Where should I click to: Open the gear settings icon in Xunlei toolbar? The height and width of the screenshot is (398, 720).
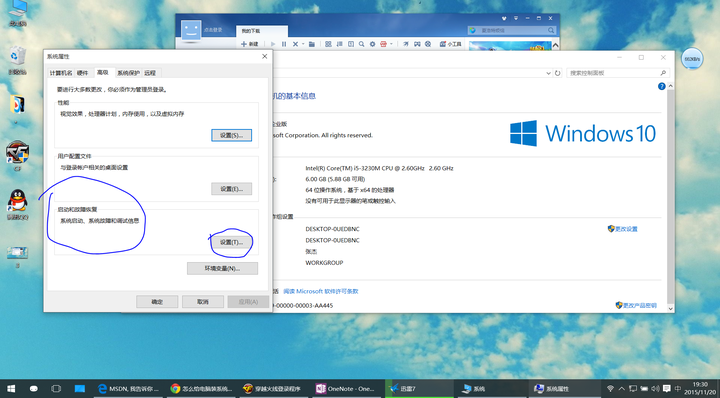tap(372, 44)
